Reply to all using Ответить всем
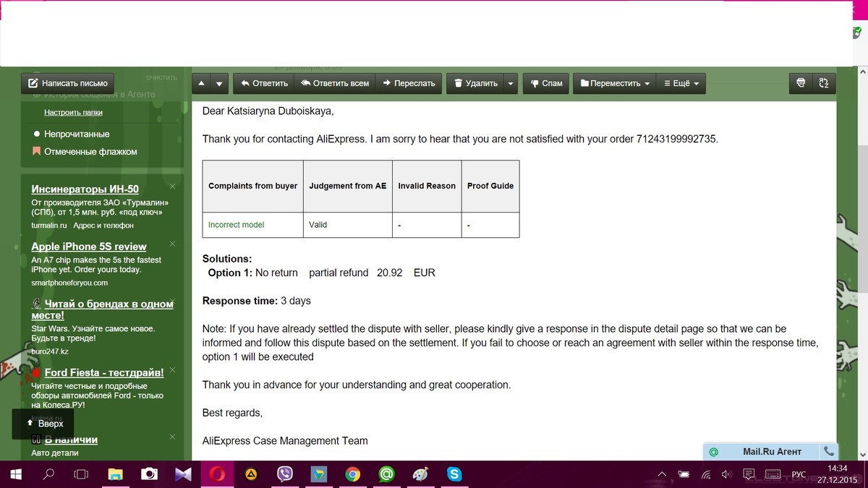The image size is (868, 488). click(x=335, y=83)
